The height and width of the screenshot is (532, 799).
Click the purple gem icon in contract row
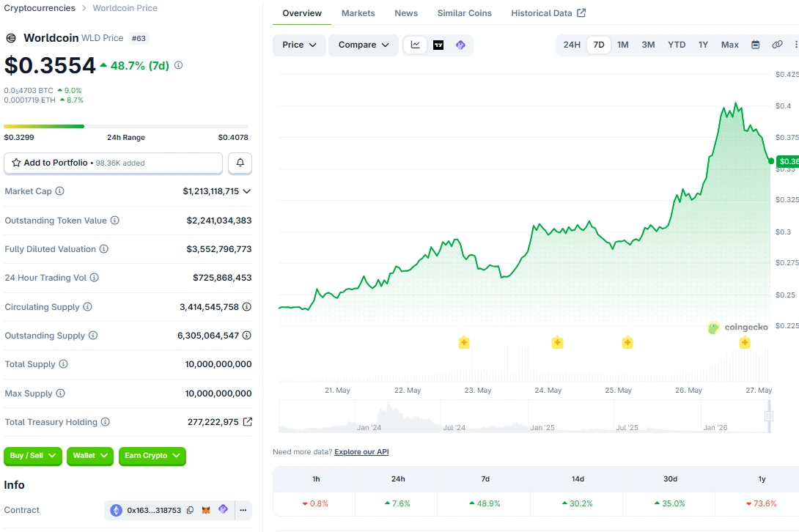223,509
